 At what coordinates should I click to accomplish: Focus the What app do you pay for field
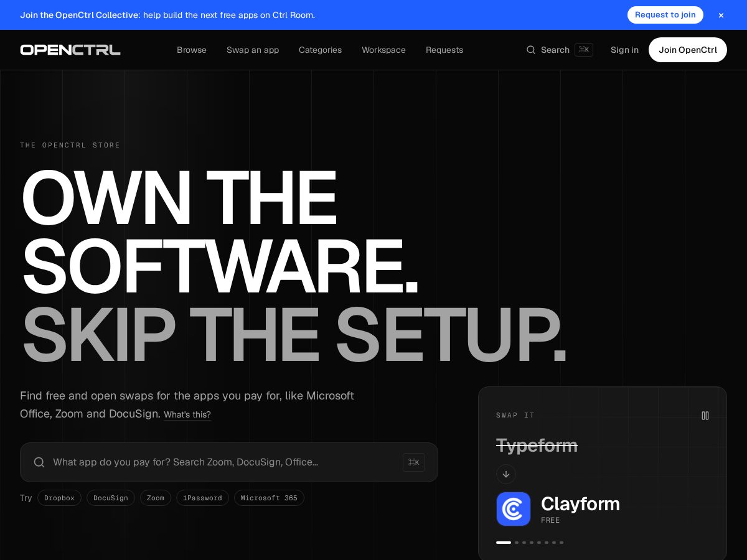click(229, 462)
